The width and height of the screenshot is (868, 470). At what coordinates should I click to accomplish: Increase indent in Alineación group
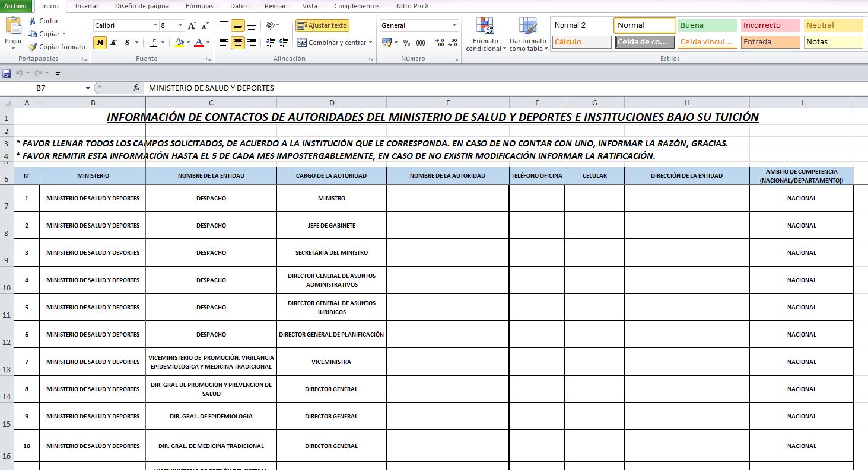285,43
